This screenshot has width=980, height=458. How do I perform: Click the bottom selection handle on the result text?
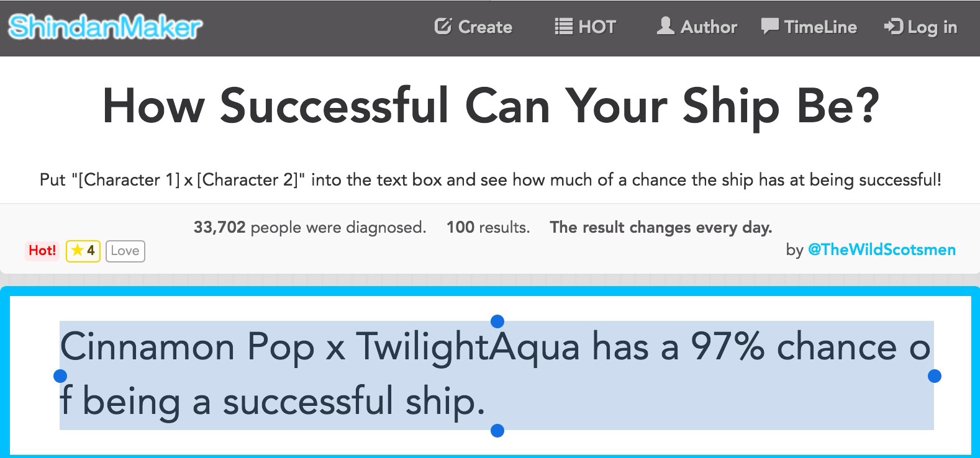(x=497, y=430)
